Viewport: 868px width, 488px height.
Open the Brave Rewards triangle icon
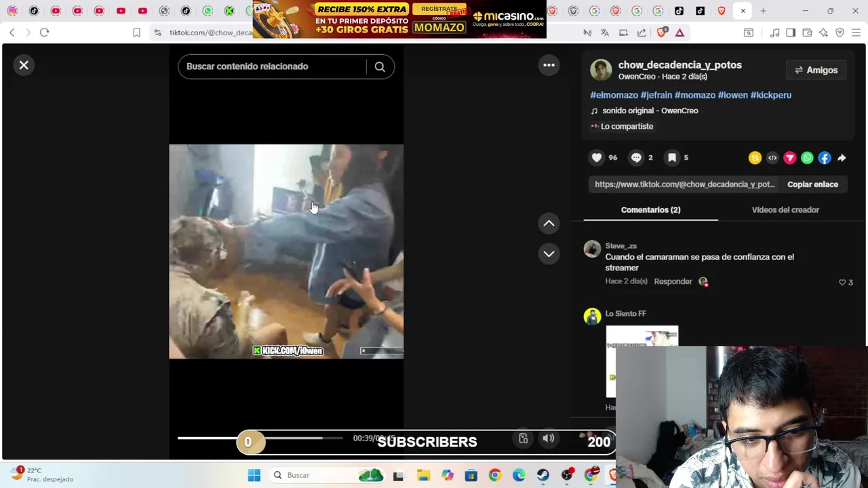(x=679, y=33)
